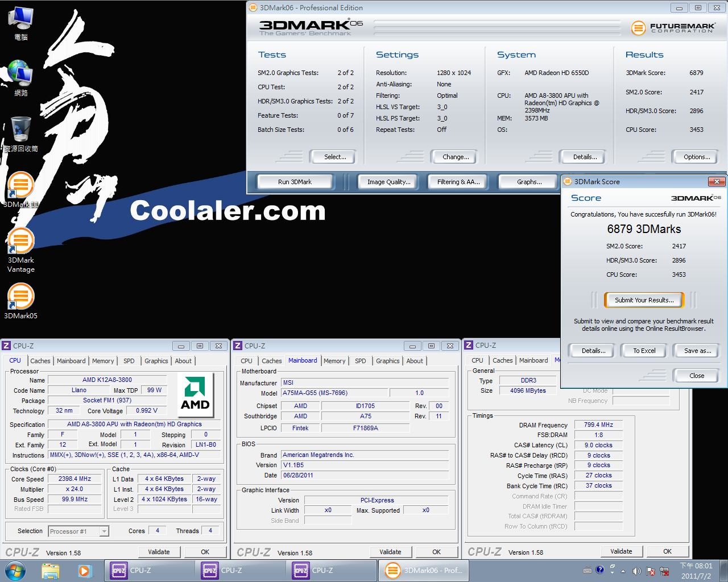Click the To Excel button

tap(644, 351)
